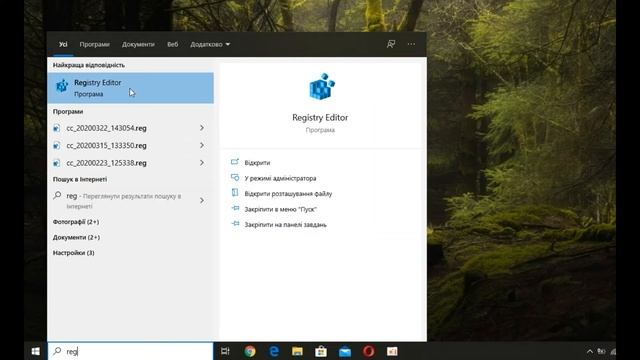Viewport: 640px width, 360px height.
Task: Open Mail app from taskbar
Action: coord(345,351)
